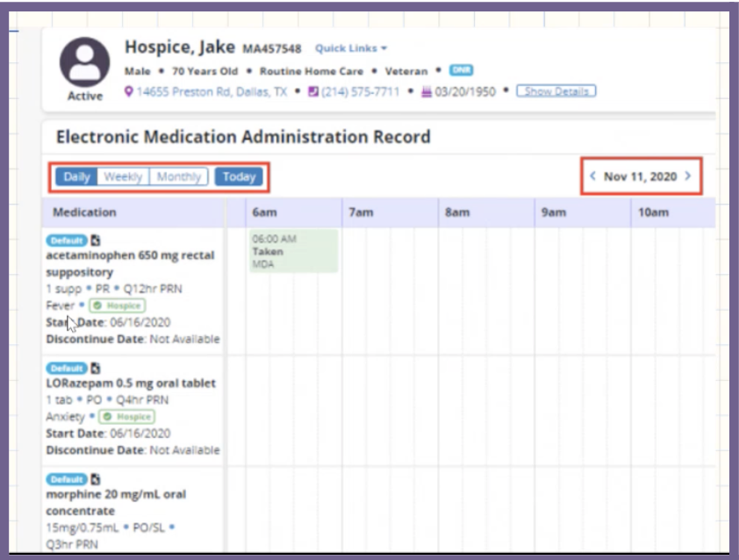The image size is (739, 560).
Task: Switch to Monthly view
Action: click(x=179, y=176)
